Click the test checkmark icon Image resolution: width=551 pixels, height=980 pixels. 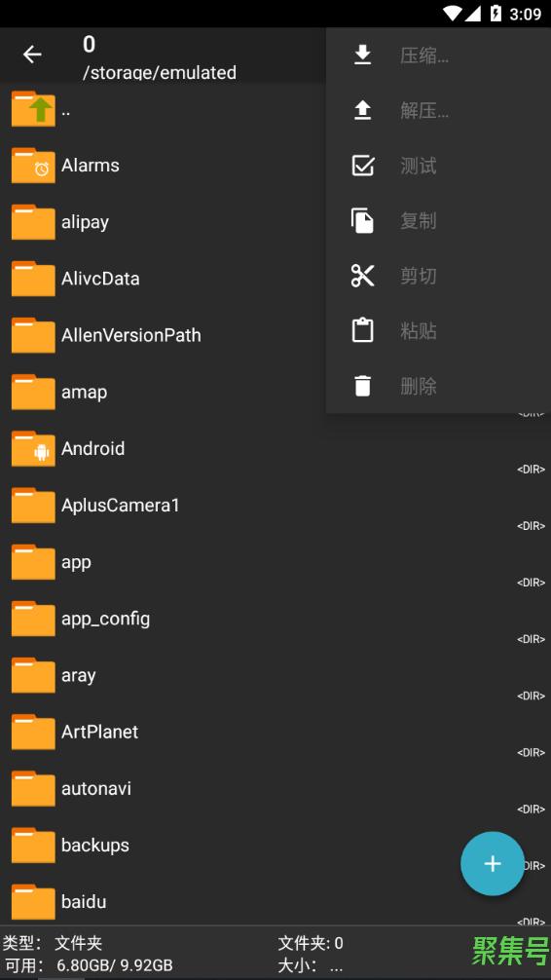[x=362, y=166]
